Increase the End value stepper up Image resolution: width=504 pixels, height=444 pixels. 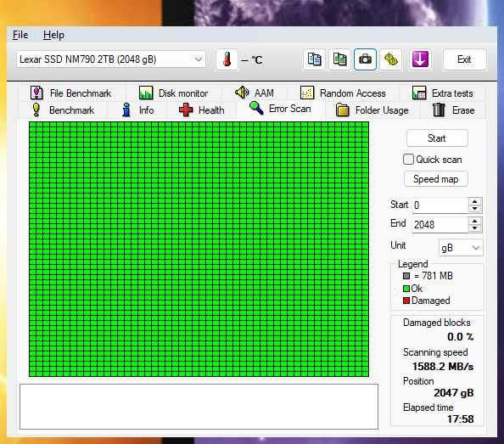[475, 221]
